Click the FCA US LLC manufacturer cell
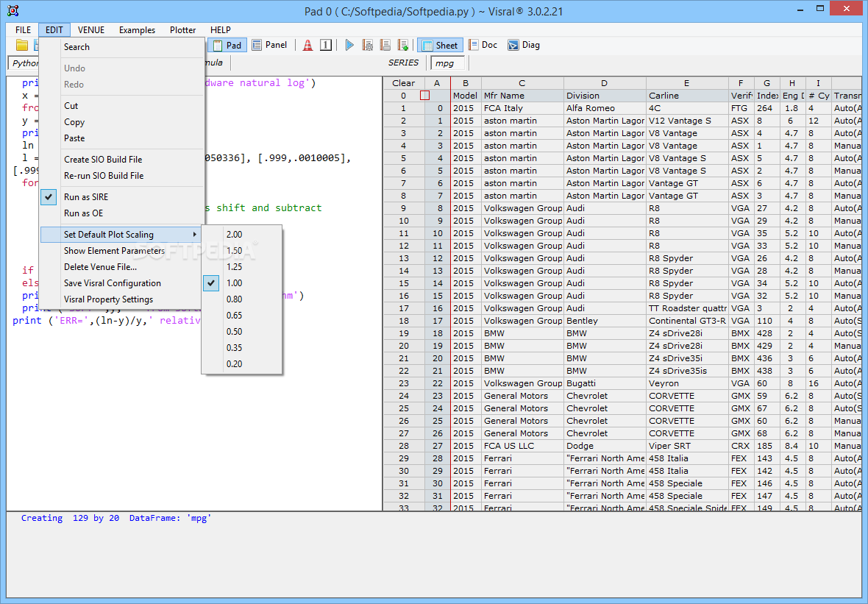Image resolution: width=868 pixels, height=604 pixels. (x=522, y=447)
